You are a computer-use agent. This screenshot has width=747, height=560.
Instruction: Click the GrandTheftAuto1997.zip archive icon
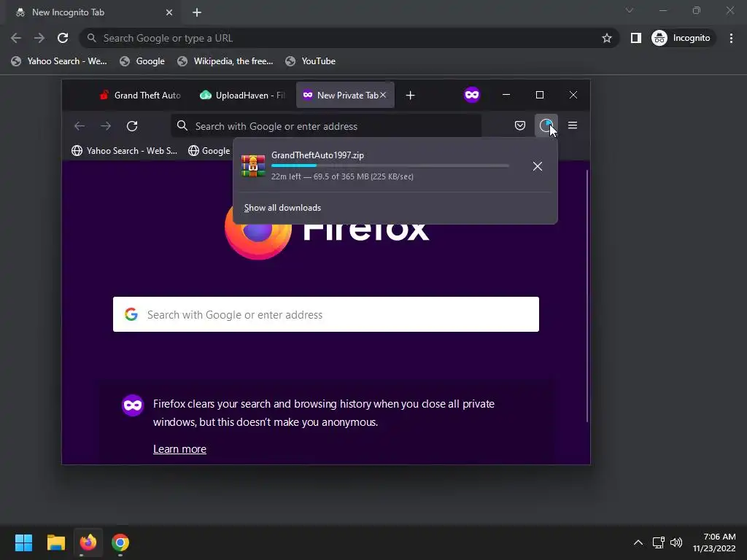tap(253, 166)
